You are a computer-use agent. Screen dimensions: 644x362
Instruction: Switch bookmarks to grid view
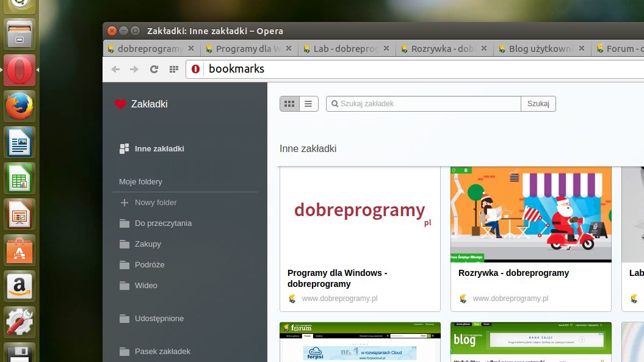tap(289, 104)
